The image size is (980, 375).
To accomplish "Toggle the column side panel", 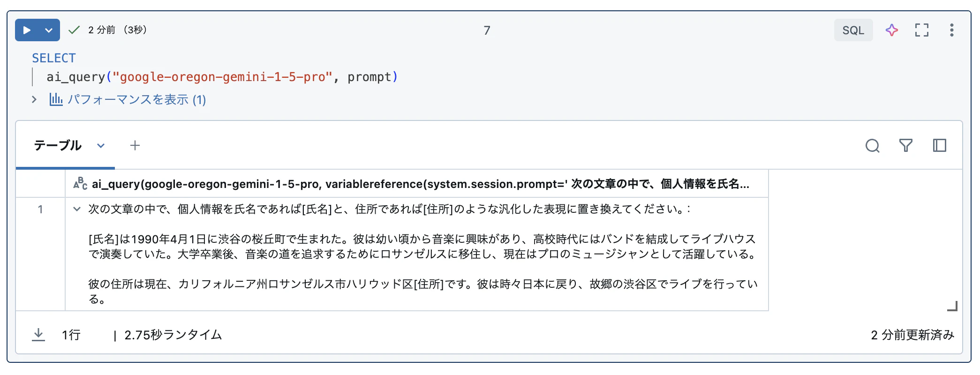I will 940,145.
